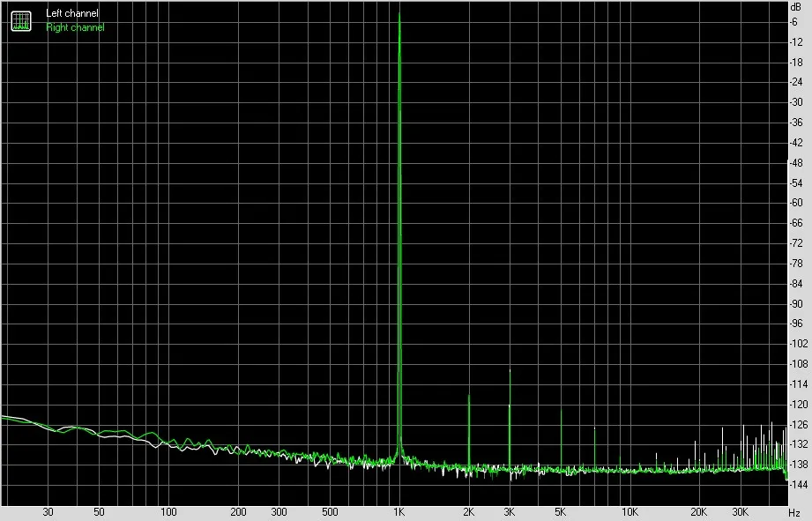Click the -120 dB scale label
Screen dimensions: 812x521
[798, 404]
